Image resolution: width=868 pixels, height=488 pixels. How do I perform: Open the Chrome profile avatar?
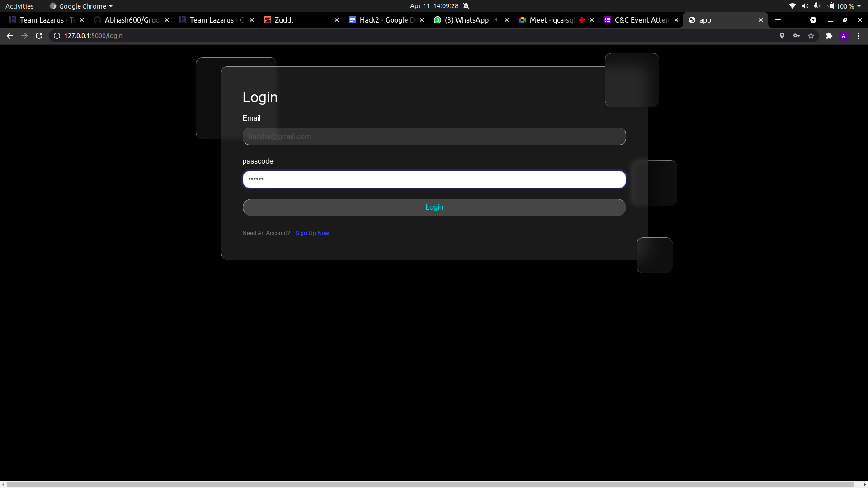tap(844, 36)
